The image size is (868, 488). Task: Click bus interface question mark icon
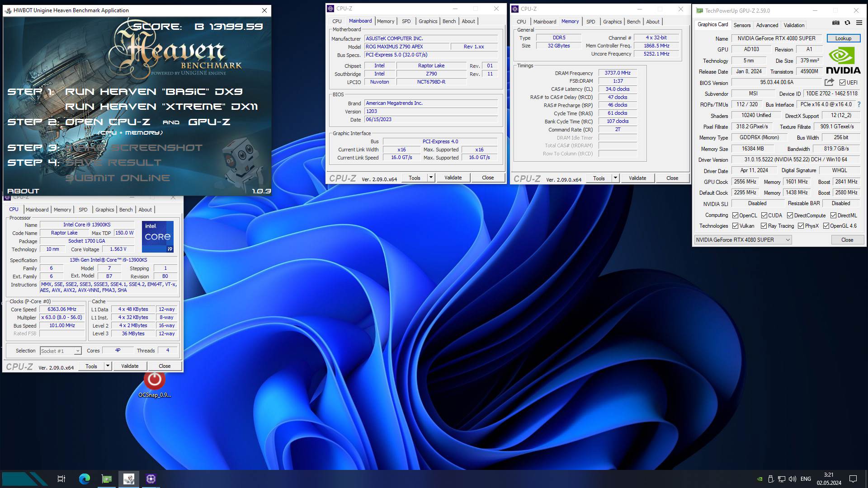859,104
